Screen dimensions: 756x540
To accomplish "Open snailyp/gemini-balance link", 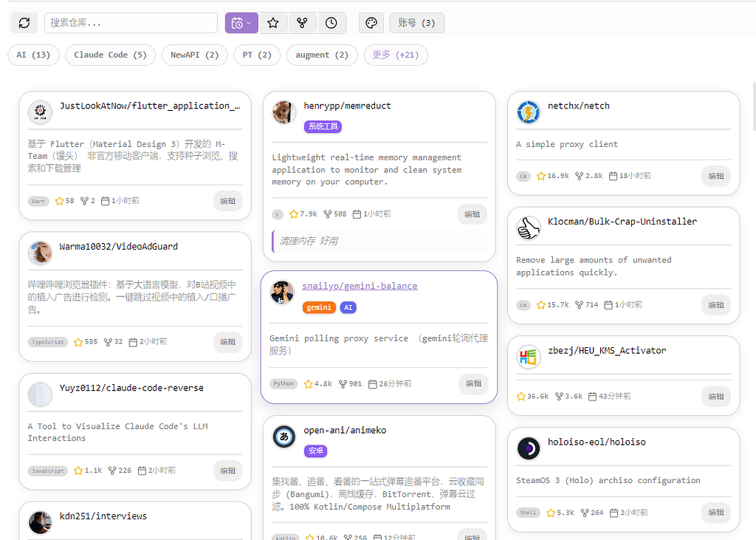I will [360, 286].
